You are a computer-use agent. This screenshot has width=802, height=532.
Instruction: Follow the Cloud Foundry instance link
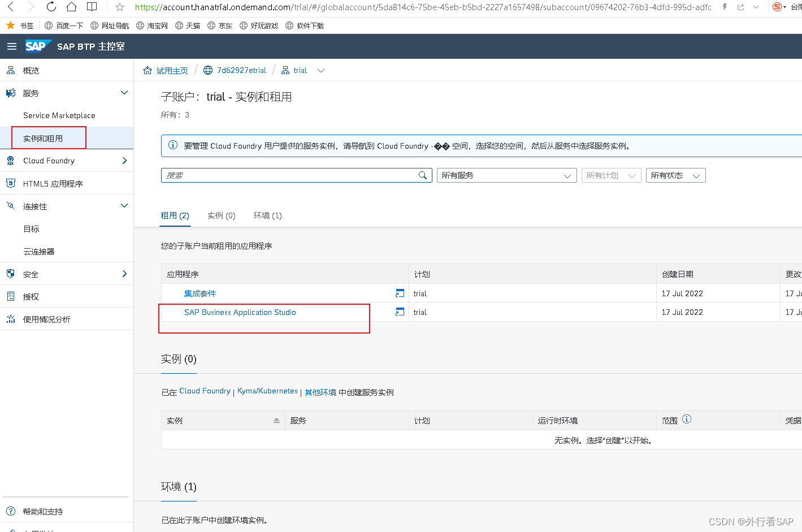205,391
